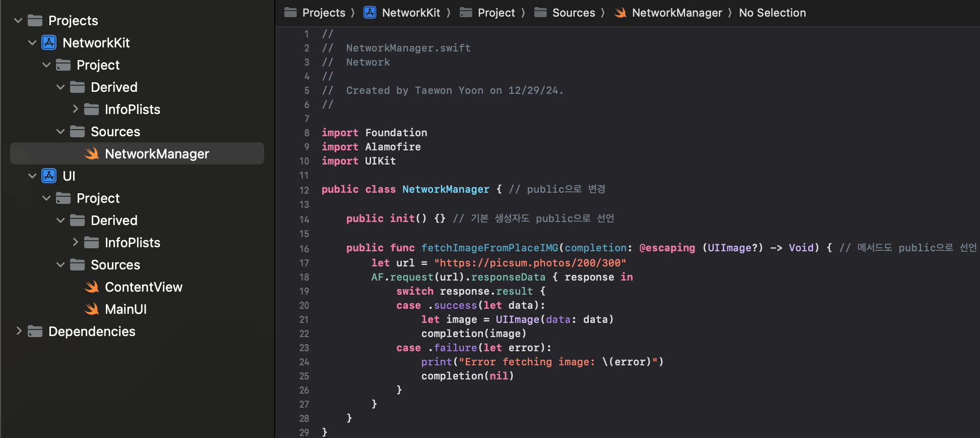Click '@escaping' attribute in code
The width and height of the screenshot is (980, 438).
coord(667,248)
